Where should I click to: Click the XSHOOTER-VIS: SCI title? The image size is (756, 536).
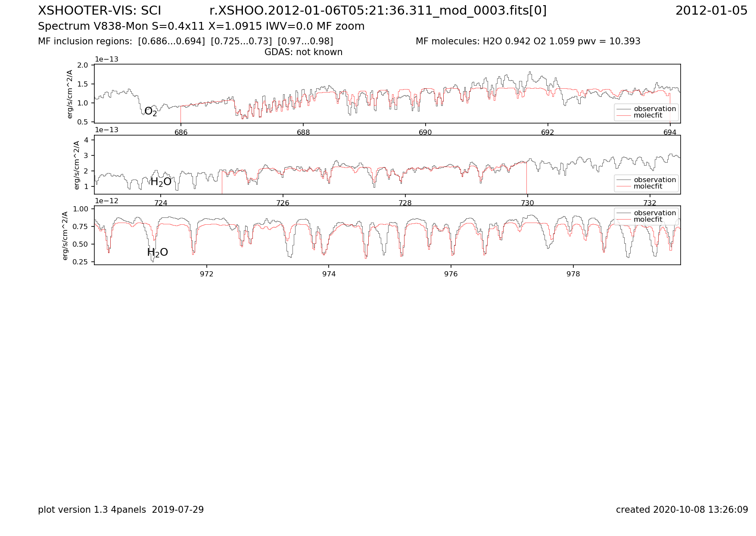pos(100,11)
